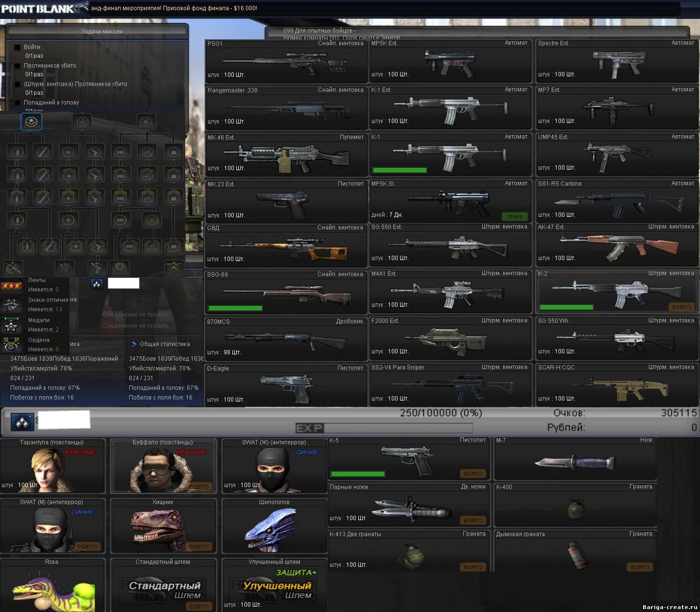The height and width of the screenshot is (612, 700).
Task: Click the green durability bar on K-5
Action: pyautogui.click(x=358, y=474)
